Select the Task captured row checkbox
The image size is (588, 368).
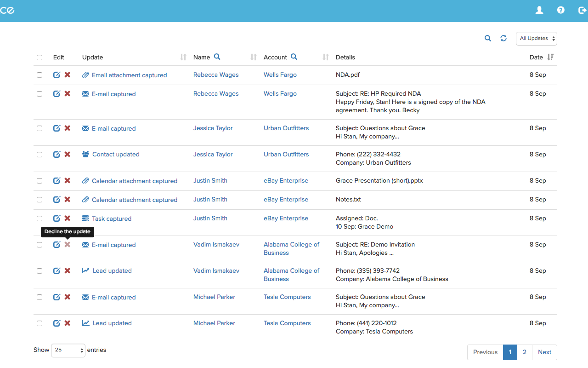coord(40,218)
